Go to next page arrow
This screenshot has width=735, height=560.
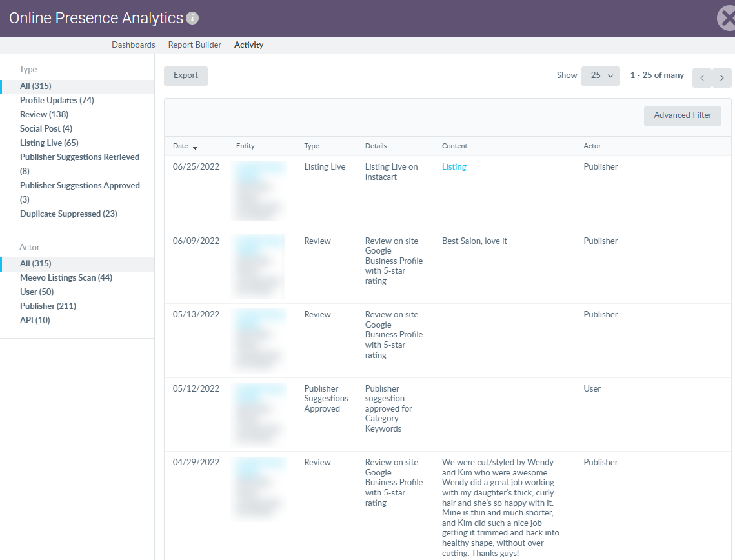(722, 78)
